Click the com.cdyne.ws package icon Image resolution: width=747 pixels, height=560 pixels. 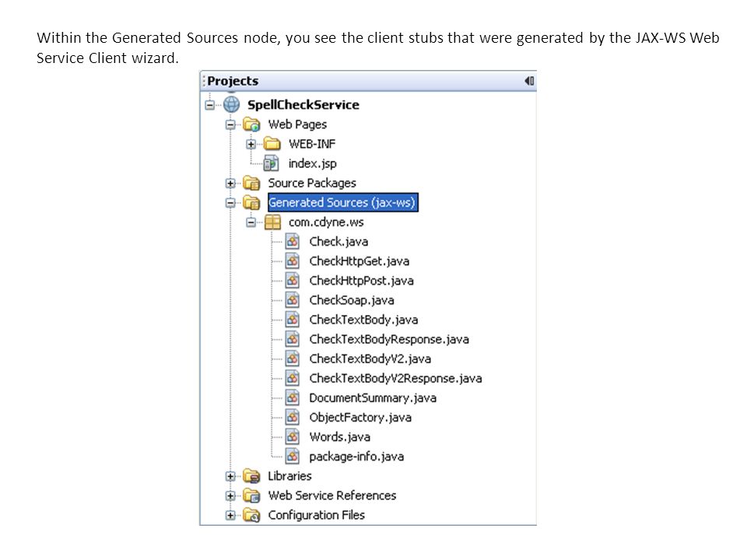(272, 222)
